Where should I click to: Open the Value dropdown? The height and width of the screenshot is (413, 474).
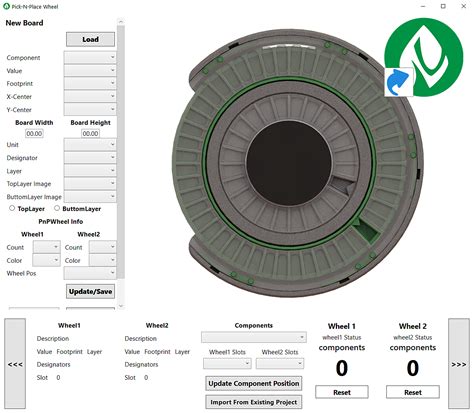pyautogui.click(x=90, y=70)
